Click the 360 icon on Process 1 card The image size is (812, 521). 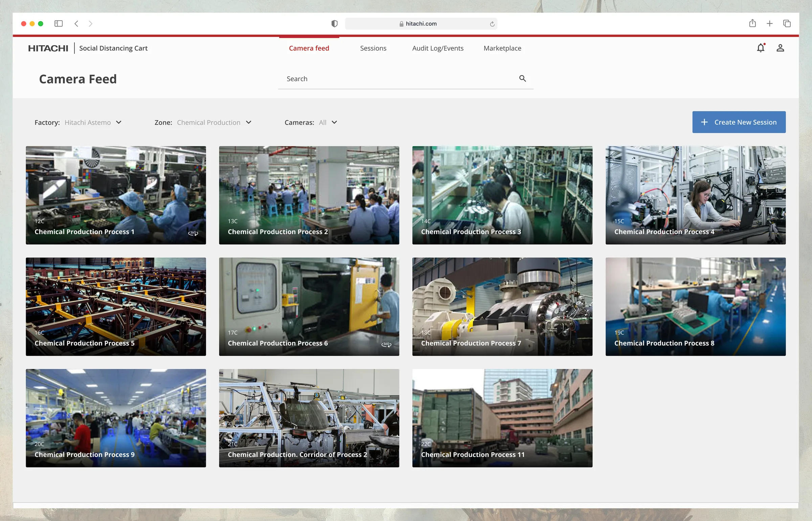coord(193,233)
